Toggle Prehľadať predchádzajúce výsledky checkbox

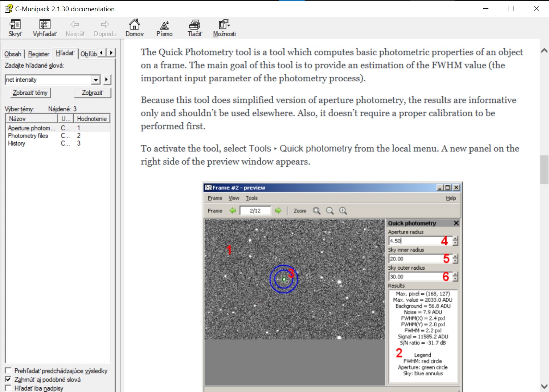point(8,371)
